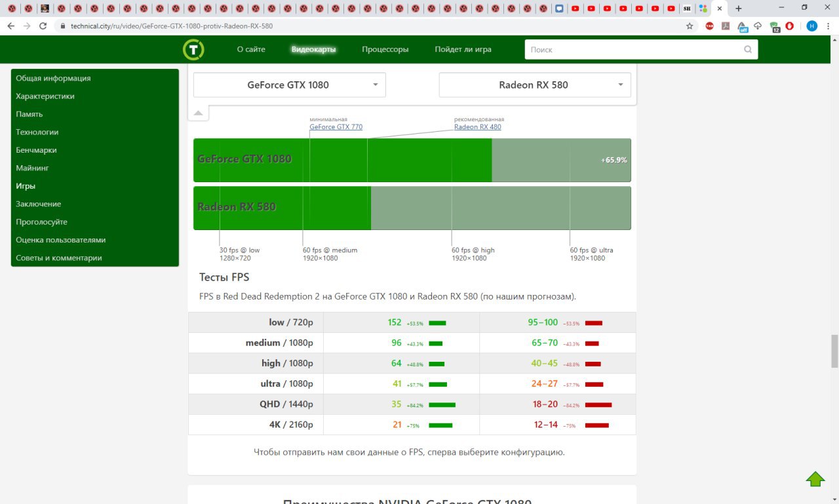Go back with the browser back arrow
Screen dimensions: 839x504
pos(10,26)
